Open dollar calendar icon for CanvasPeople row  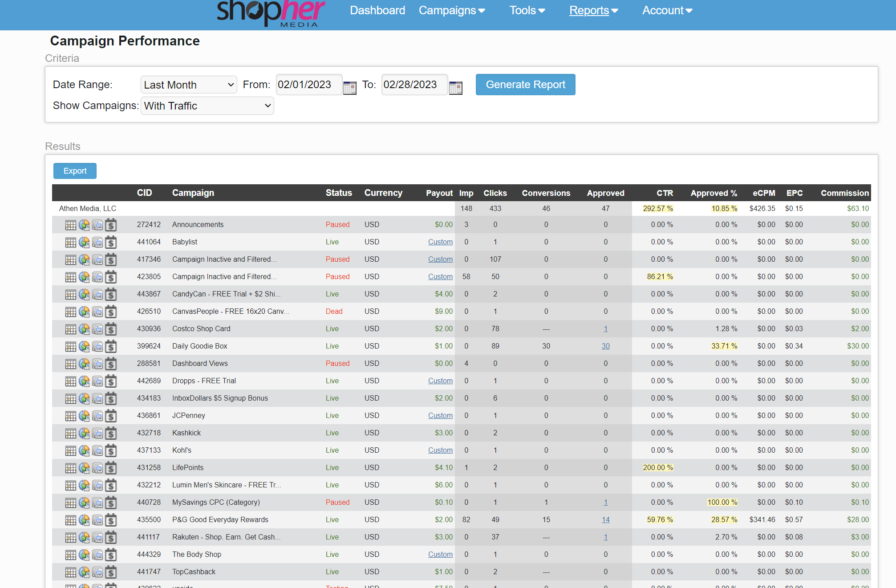(111, 312)
